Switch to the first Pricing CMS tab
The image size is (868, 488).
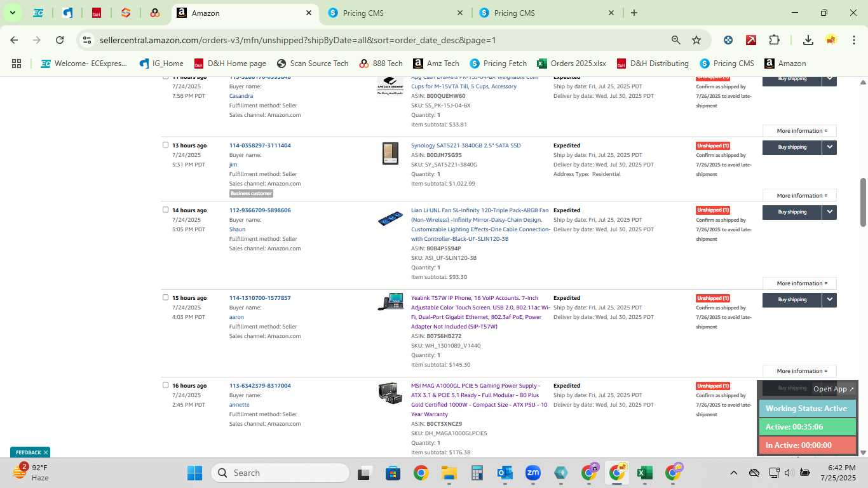pyautogui.click(x=396, y=13)
